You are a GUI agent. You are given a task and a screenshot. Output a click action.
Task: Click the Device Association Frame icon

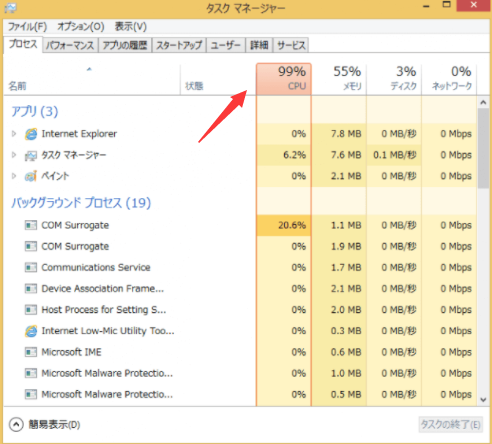(x=31, y=289)
